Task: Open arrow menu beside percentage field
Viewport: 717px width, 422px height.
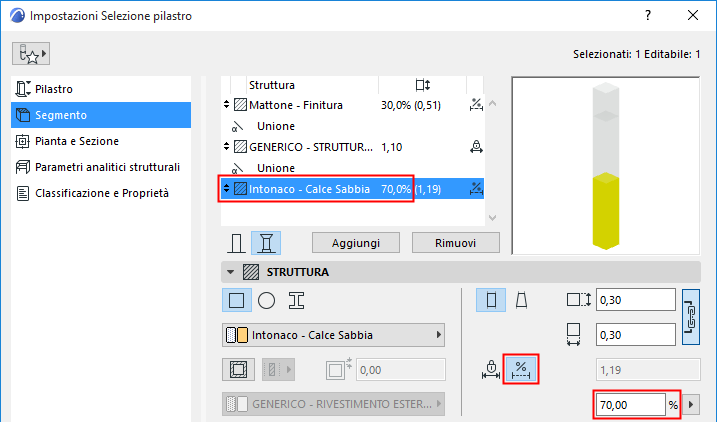Action: 690,405
